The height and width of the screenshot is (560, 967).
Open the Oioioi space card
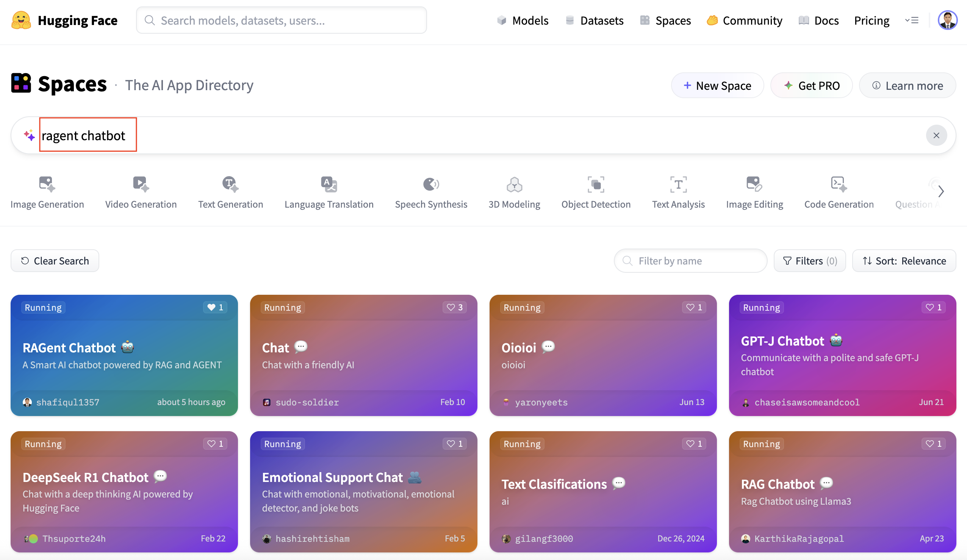(x=603, y=355)
